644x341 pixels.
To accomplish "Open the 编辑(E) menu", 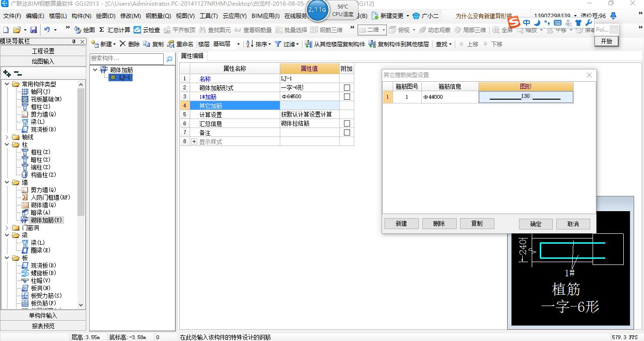I will click(35, 16).
